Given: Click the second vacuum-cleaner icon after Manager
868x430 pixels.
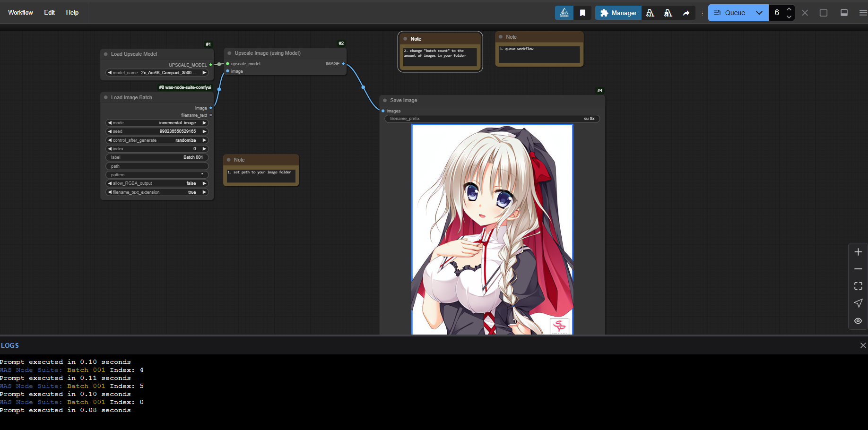Looking at the screenshot, I should pos(668,13).
